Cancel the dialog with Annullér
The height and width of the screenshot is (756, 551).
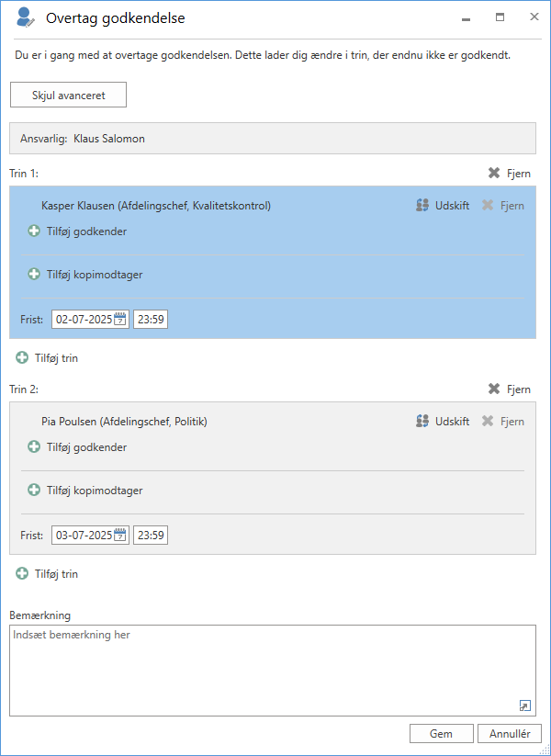509,734
